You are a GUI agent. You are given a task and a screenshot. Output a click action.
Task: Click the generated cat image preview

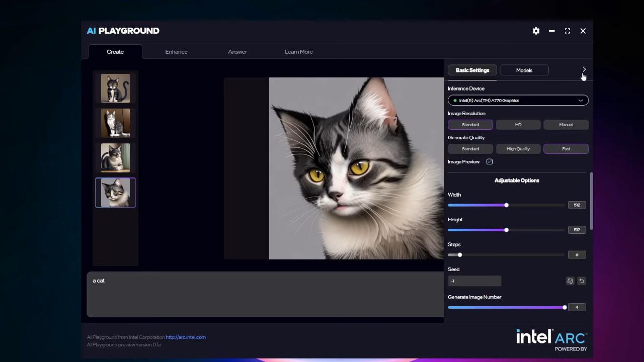[x=356, y=168]
